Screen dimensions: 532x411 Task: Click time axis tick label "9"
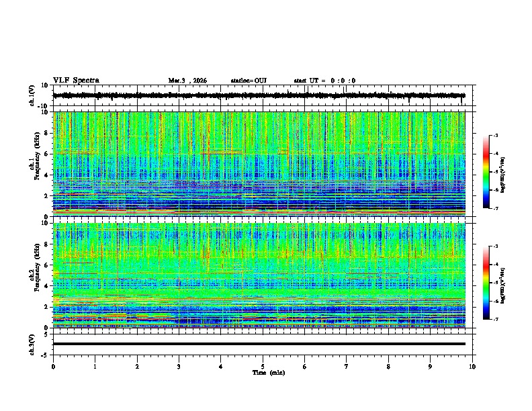coord(430,367)
